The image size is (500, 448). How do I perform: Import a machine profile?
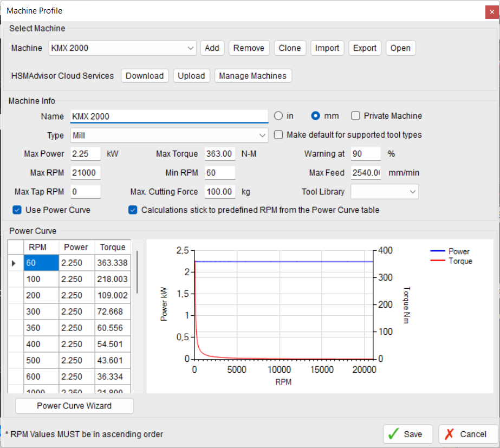coord(327,48)
